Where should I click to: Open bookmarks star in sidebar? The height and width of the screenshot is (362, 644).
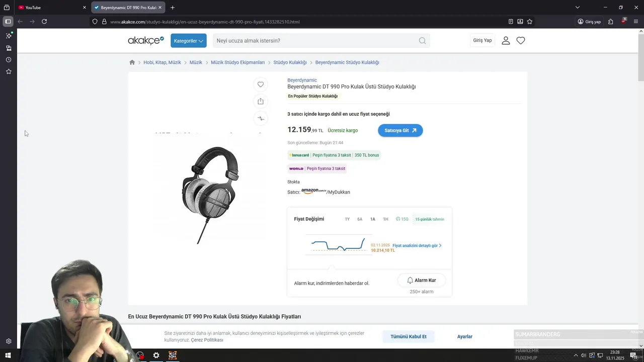(9, 72)
